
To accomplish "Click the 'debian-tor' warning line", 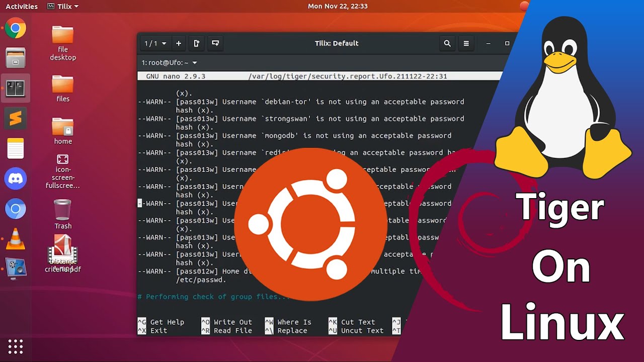I will coord(301,102).
